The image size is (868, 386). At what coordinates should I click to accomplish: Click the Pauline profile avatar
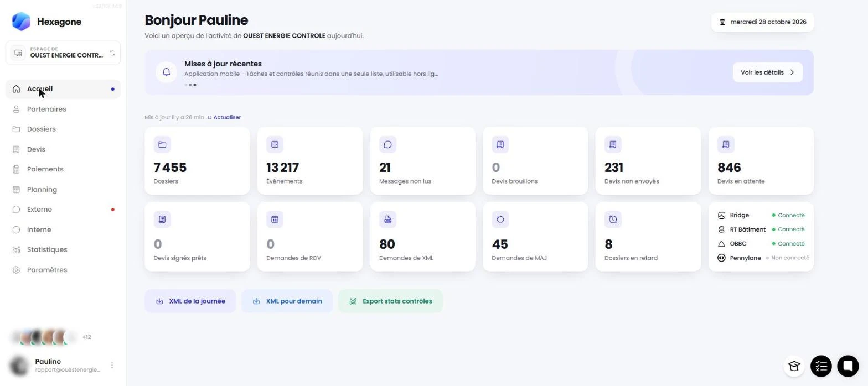coord(19,366)
